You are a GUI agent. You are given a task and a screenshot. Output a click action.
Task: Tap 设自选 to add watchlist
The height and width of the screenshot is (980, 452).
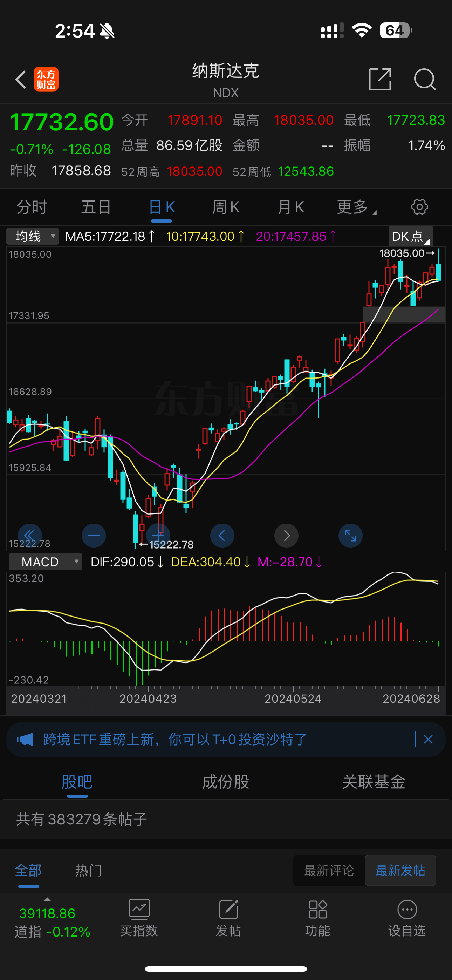pyautogui.click(x=407, y=918)
